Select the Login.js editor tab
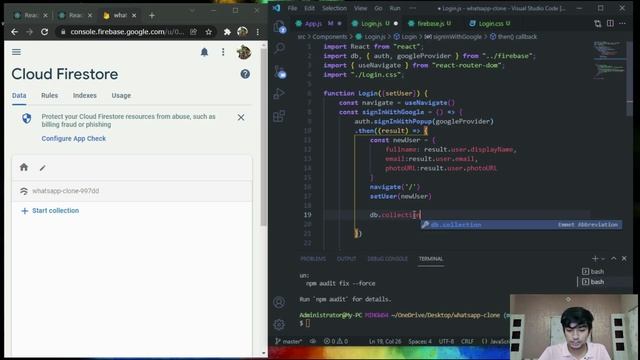Image resolution: width=640 pixels, height=360 pixels. point(374,24)
